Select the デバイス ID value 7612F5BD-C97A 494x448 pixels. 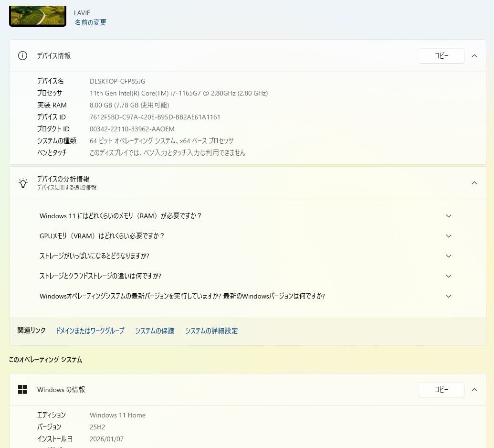pyautogui.click(x=155, y=117)
